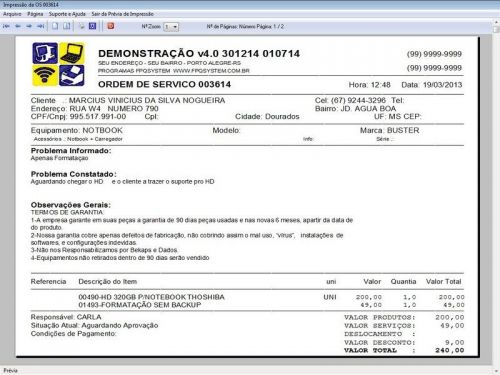
Task: Click the Data: 19/03/2013 text
Action: (432, 85)
